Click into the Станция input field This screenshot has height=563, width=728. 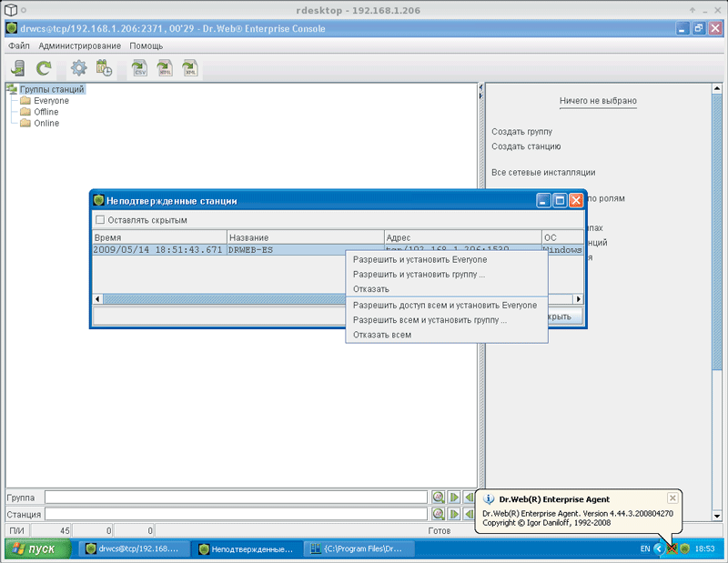[x=236, y=514]
